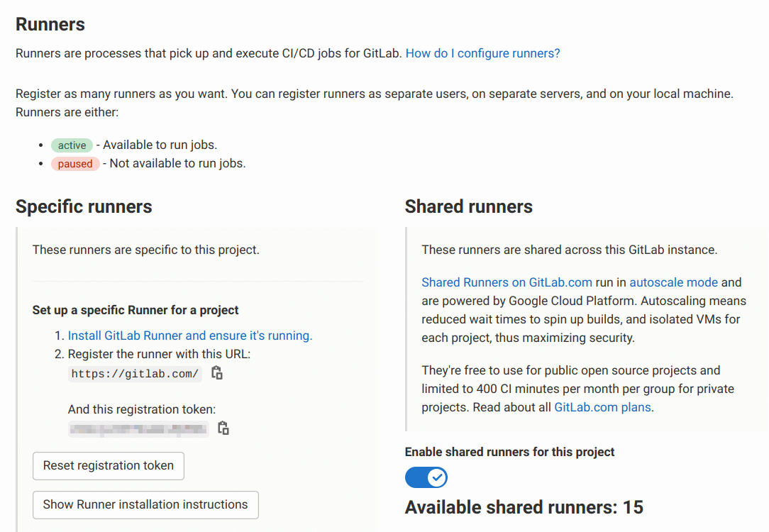Screen dimensions: 769x532
Task: Click the "autoscale mode" link
Action: click(x=673, y=282)
